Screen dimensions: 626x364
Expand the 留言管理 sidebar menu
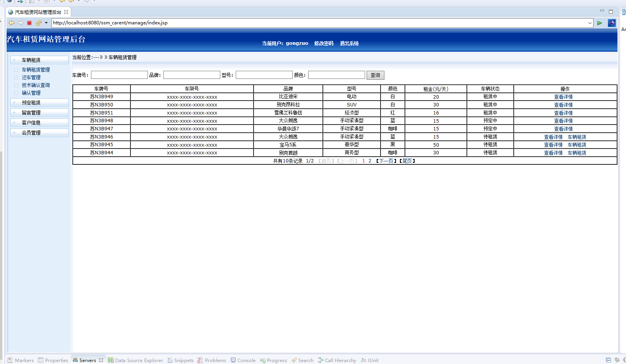(x=39, y=113)
